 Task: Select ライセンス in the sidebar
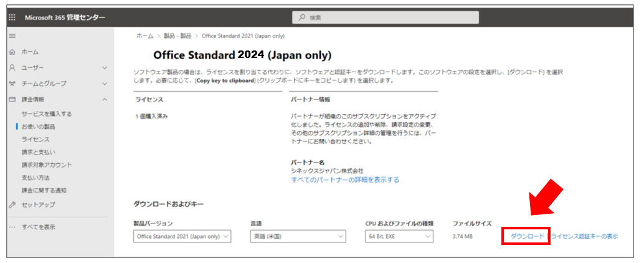click(36, 140)
